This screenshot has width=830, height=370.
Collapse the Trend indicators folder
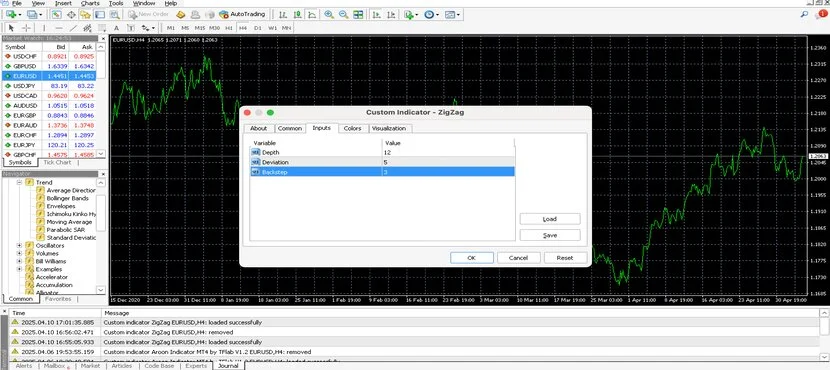pyautogui.click(x=20, y=182)
